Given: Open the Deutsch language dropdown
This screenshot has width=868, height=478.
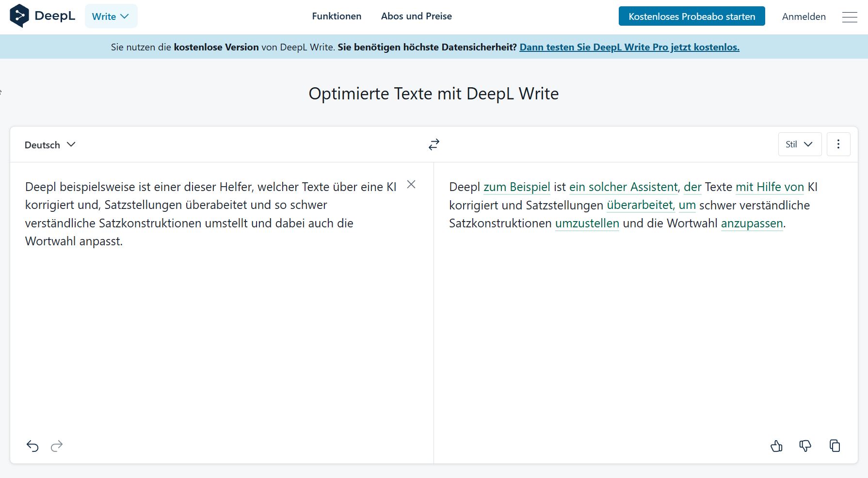Looking at the screenshot, I should tap(50, 145).
